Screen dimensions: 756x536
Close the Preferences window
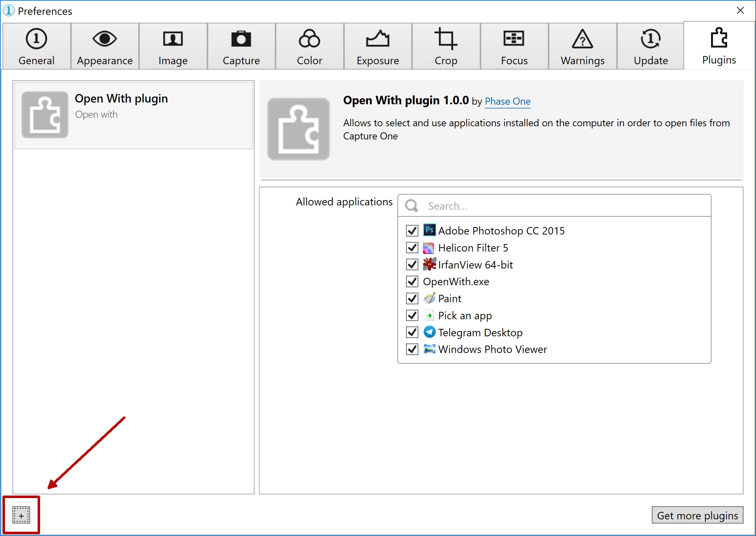(x=740, y=11)
